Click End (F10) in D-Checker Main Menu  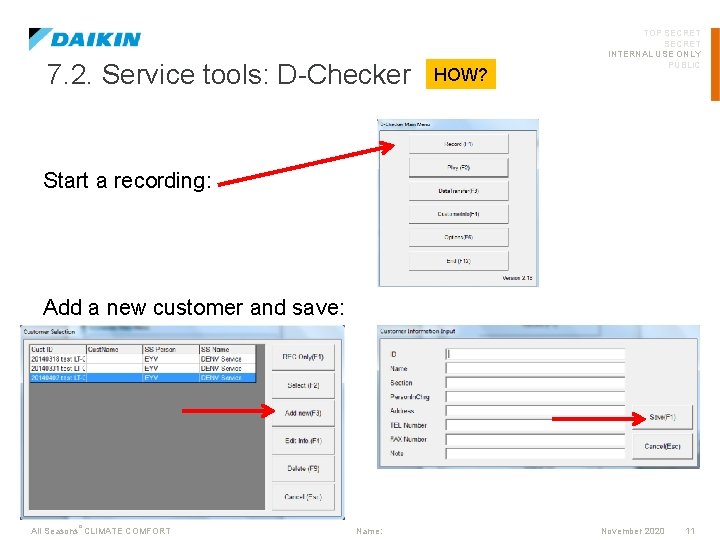(458, 261)
